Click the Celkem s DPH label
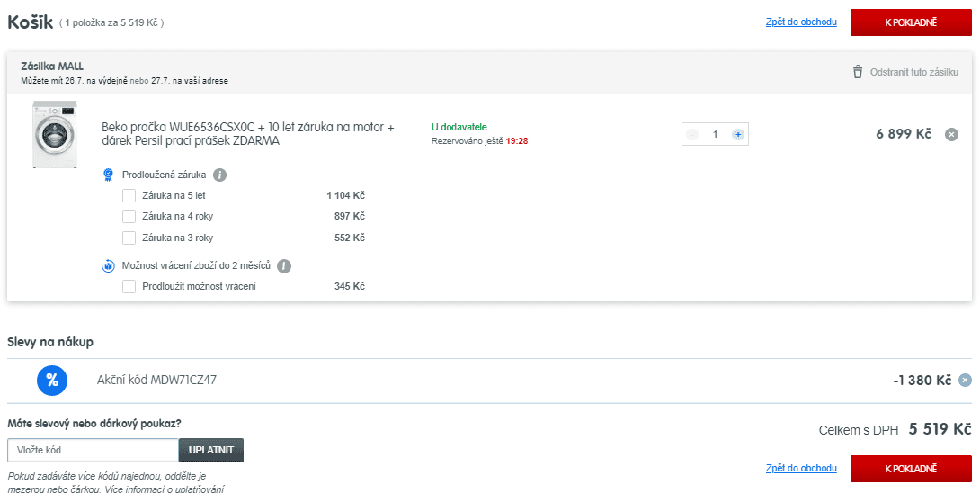This screenshot has height=493, width=980. tap(858, 430)
